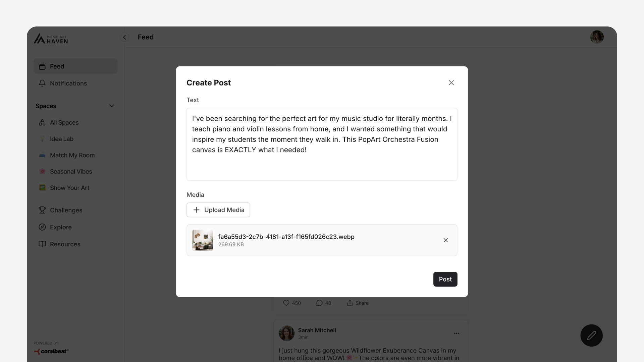Collapse the Spaces section chevron

[x=112, y=106]
